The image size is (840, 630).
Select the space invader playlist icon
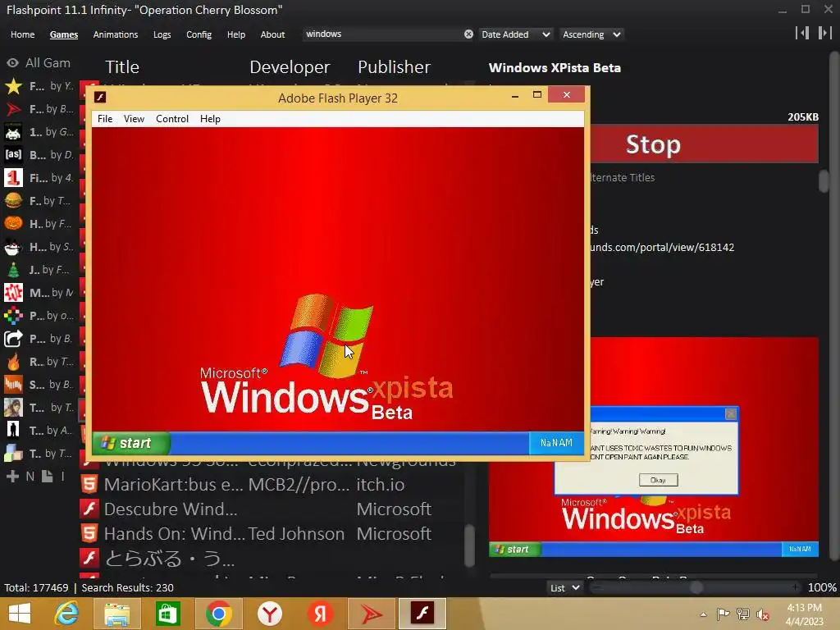[13, 132]
